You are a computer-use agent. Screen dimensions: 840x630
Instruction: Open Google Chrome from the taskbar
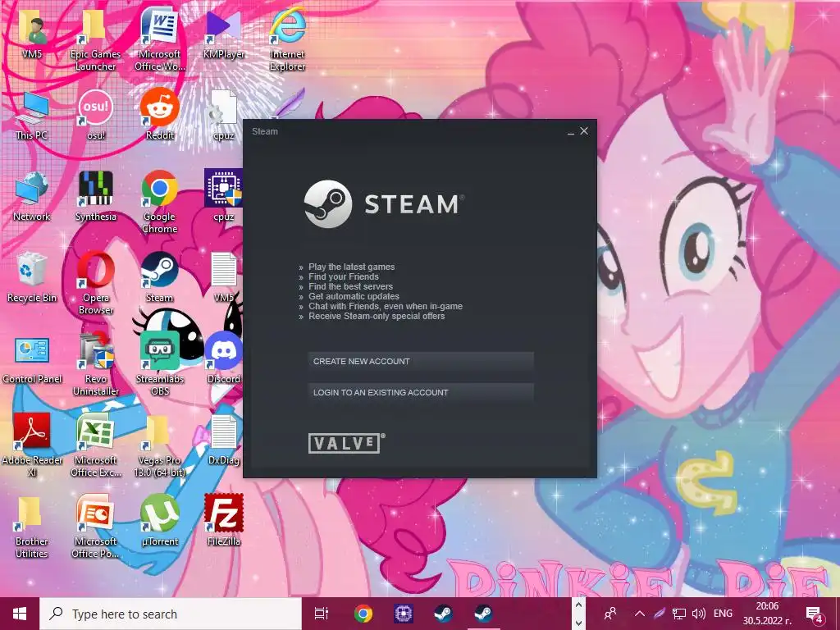click(x=363, y=614)
